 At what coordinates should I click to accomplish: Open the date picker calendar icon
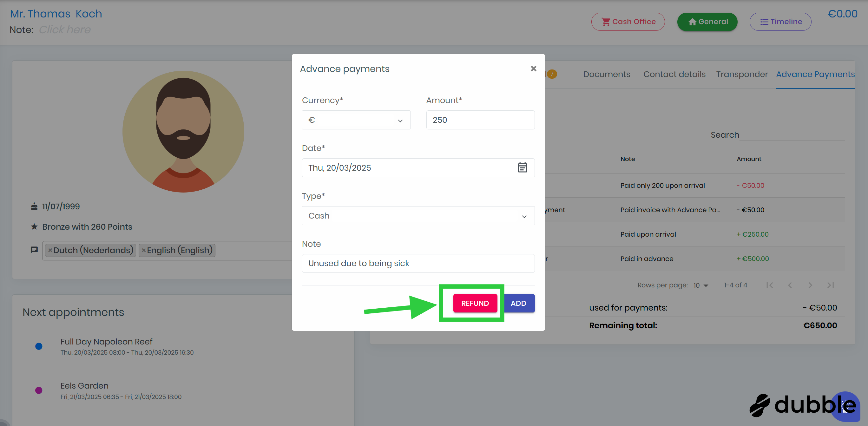pos(522,167)
